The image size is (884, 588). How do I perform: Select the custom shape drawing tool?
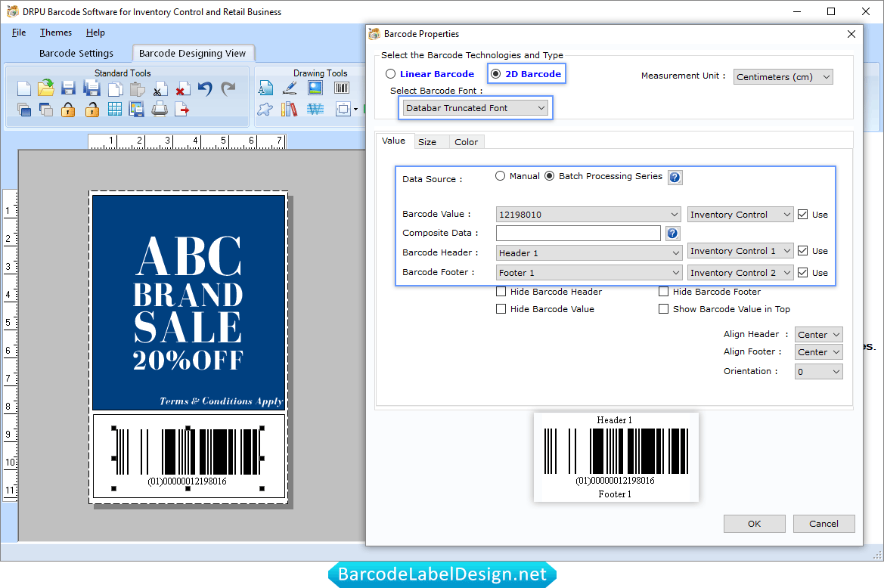[265, 110]
